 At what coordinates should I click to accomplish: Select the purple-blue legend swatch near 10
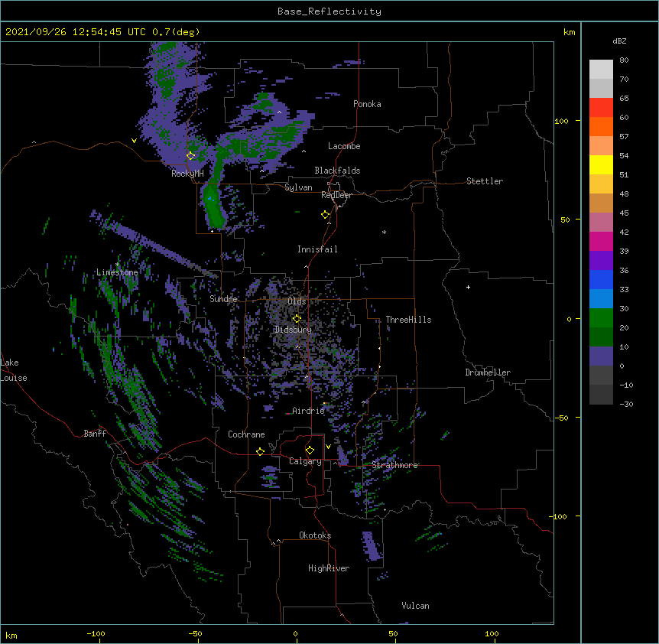click(601, 356)
